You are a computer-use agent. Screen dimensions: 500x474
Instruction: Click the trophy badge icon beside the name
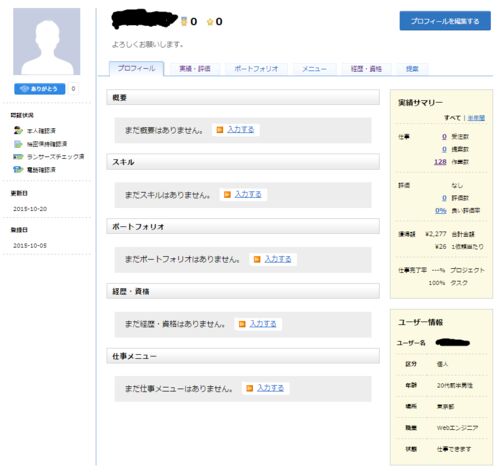click(184, 22)
